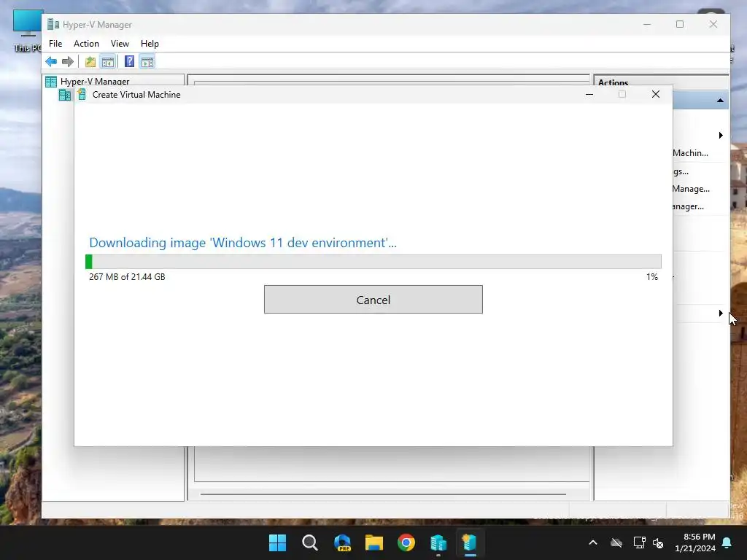This screenshot has width=747, height=560.
Task: Open File Explorer from taskbar
Action: click(x=374, y=542)
